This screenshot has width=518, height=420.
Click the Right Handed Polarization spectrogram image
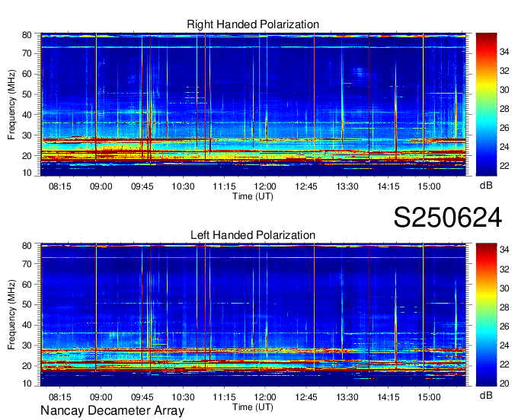(253, 104)
